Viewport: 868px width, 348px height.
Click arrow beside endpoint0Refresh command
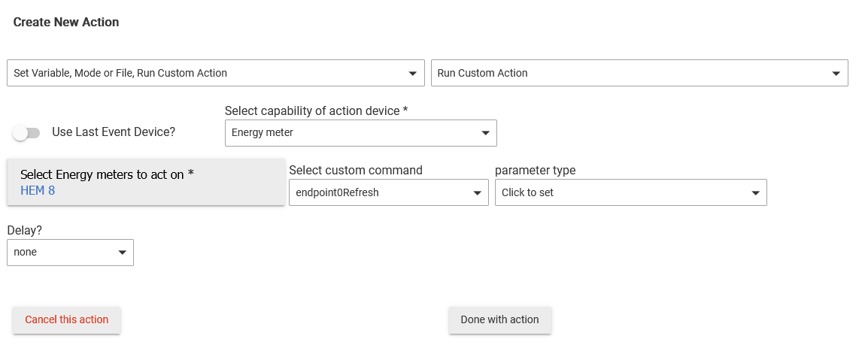coord(477,193)
